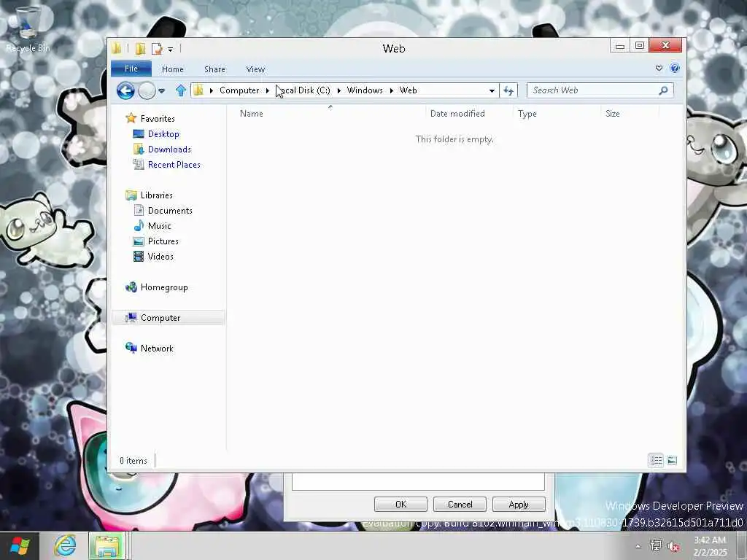Click Cancel in the background dialog
This screenshot has width=747, height=560.
(460, 505)
